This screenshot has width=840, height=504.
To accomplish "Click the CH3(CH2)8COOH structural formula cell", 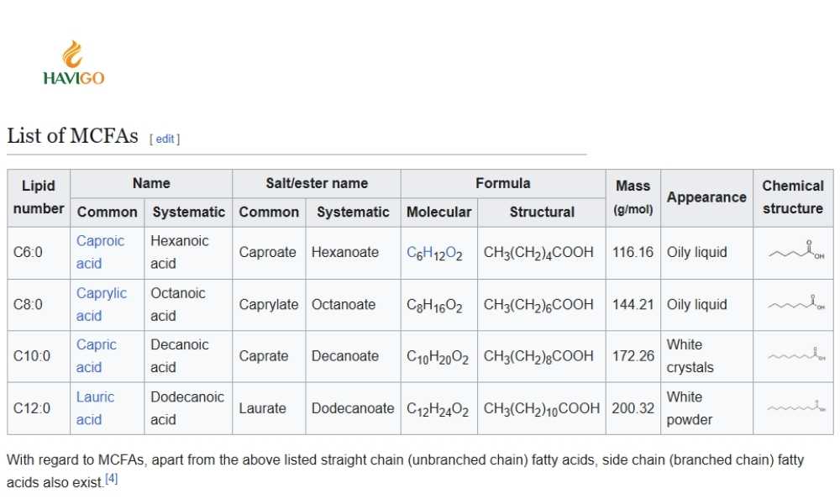I will coord(538,356).
